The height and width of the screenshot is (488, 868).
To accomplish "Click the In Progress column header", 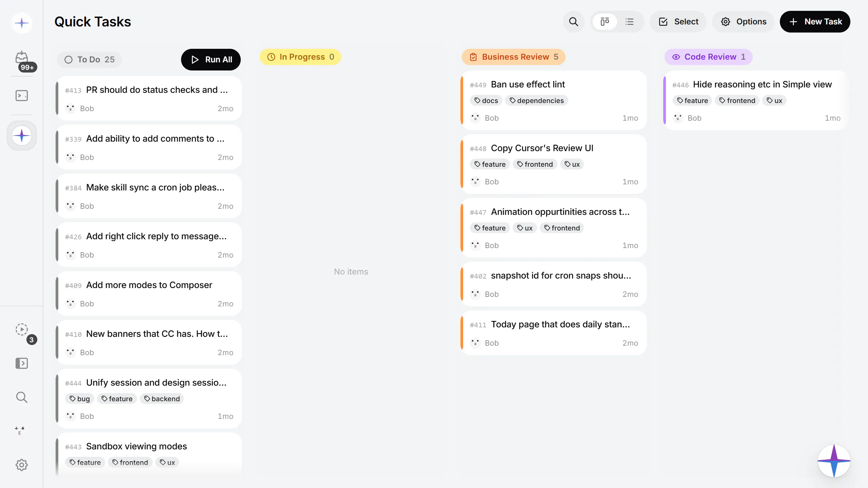I will click(300, 57).
